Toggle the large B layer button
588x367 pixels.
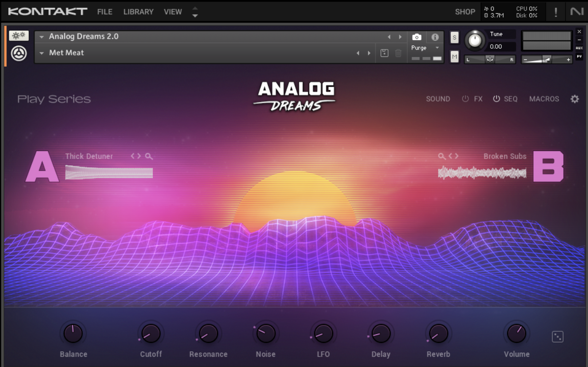[548, 167]
